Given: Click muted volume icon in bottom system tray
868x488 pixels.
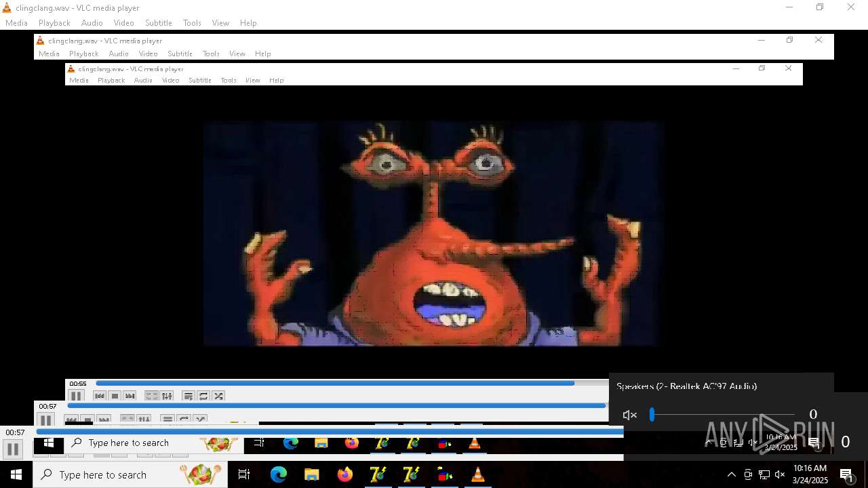Looking at the screenshot, I should [x=780, y=474].
